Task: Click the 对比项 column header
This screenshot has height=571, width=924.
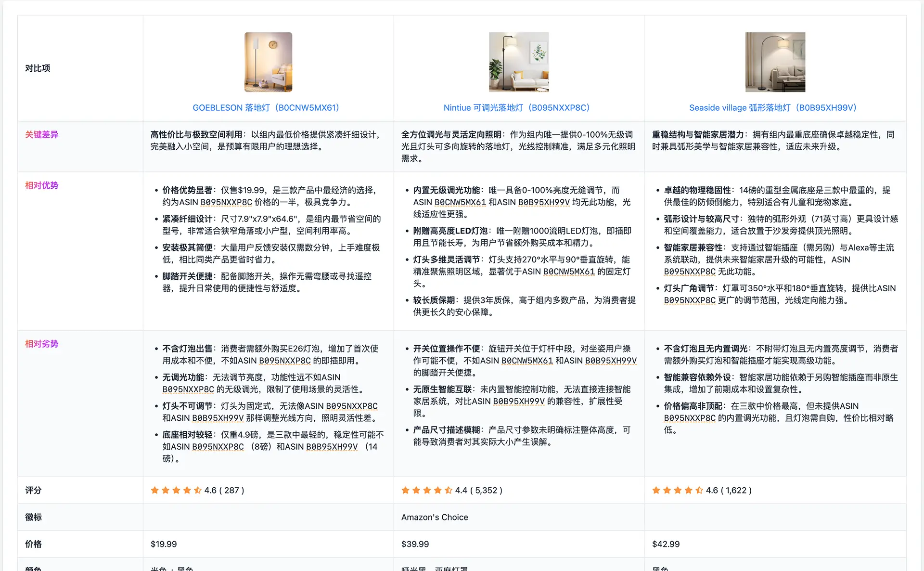Action: (x=38, y=68)
